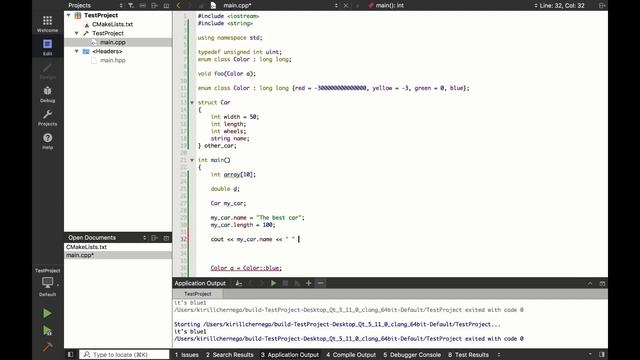Split the Projects panel
The height and width of the screenshot is (360, 640).
click(x=154, y=5)
